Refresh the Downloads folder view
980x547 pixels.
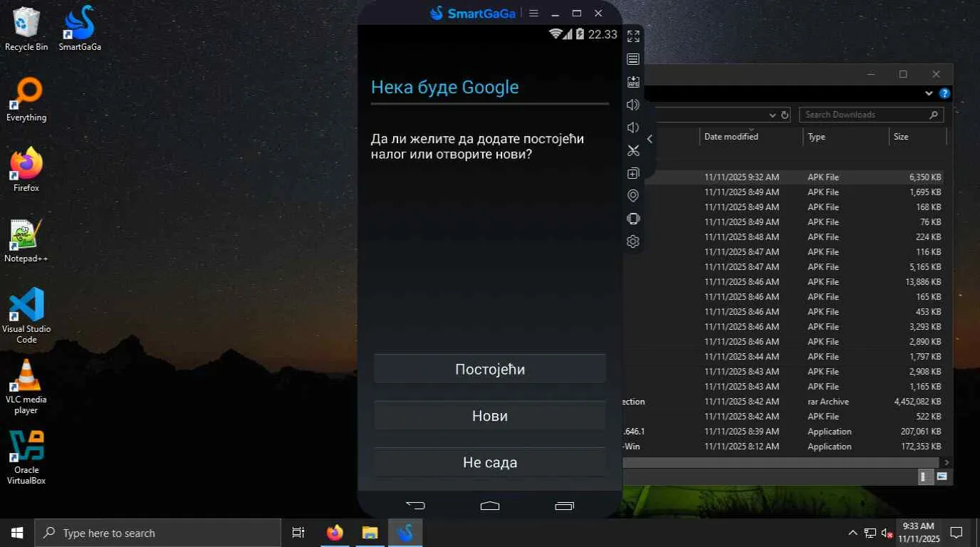[x=785, y=115]
